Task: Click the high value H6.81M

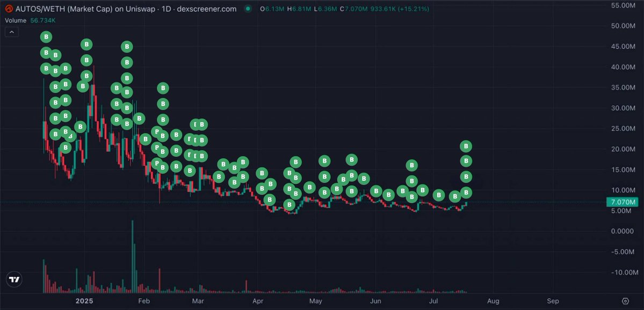Action: pos(300,9)
